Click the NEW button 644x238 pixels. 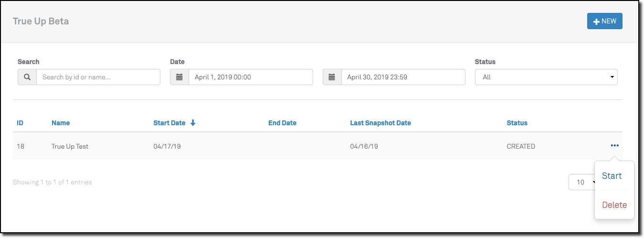point(604,22)
